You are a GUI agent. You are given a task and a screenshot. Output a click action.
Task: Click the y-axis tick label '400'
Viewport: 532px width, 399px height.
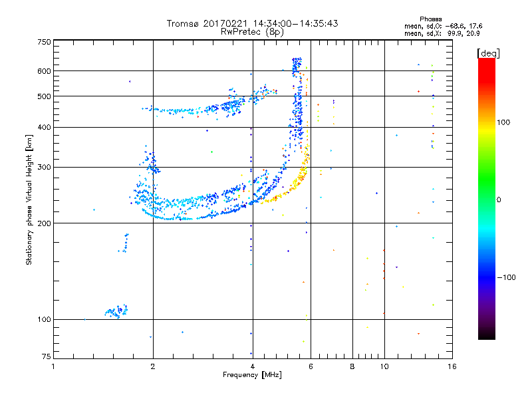click(45, 128)
